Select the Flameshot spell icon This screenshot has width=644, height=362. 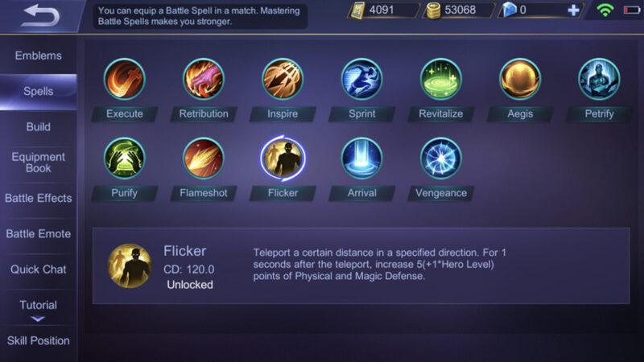pyautogui.click(x=204, y=158)
